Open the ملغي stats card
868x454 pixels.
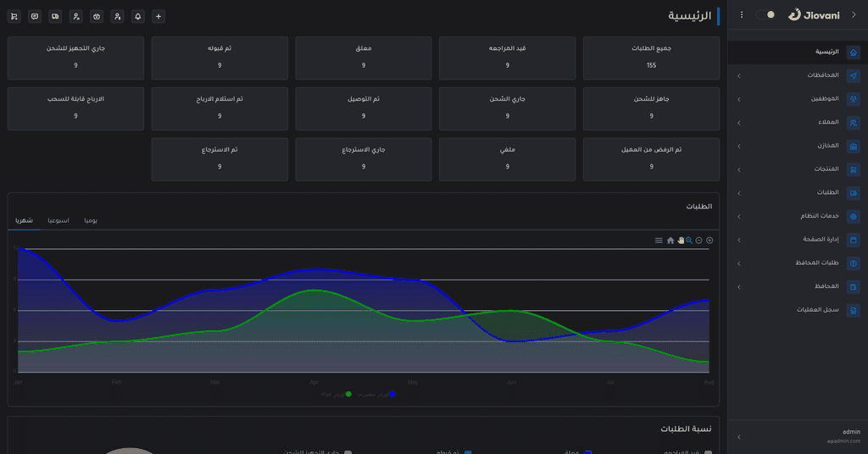click(x=507, y=160)
